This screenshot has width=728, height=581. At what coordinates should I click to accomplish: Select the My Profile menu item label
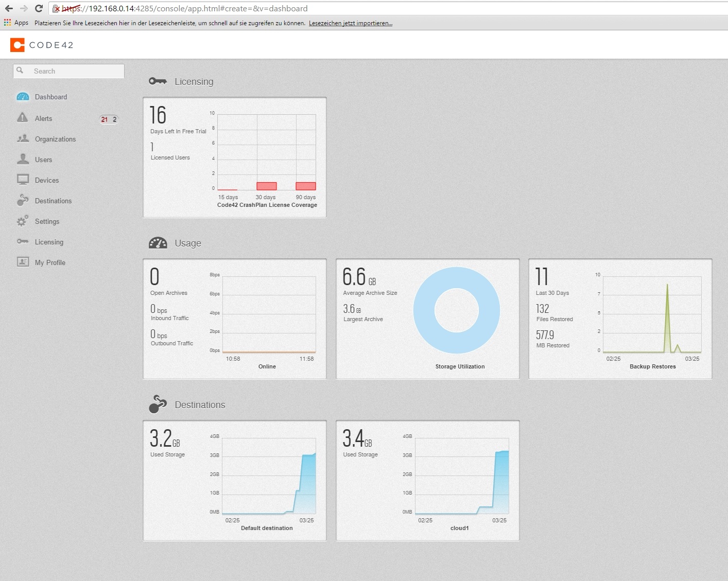click(x=50, y=262)
